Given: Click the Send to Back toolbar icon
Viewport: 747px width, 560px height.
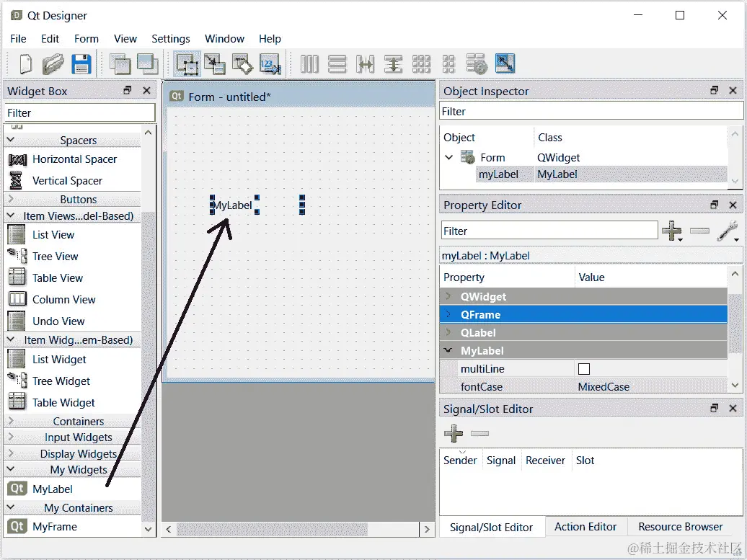Looking at the screenshot, I should point(120,64).
